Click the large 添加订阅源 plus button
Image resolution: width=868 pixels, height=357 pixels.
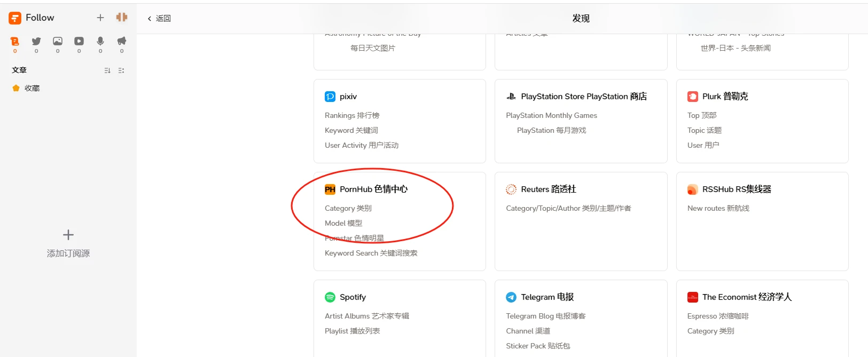68,235
